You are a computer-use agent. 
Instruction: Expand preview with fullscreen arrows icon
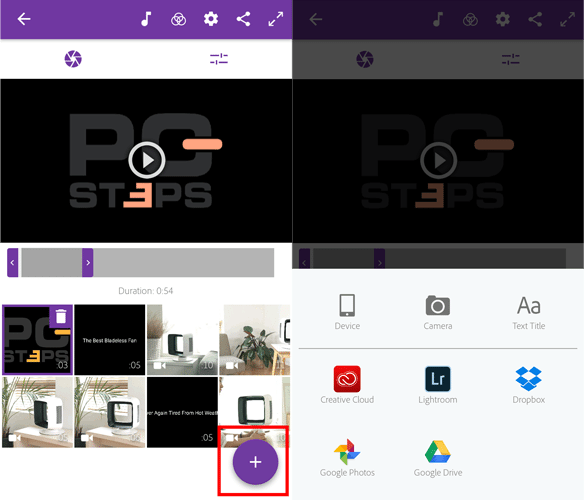(x=276, y=19)
